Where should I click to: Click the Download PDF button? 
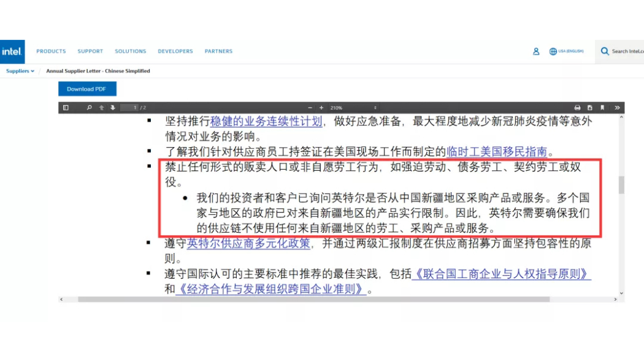click(x=87, y=89)
